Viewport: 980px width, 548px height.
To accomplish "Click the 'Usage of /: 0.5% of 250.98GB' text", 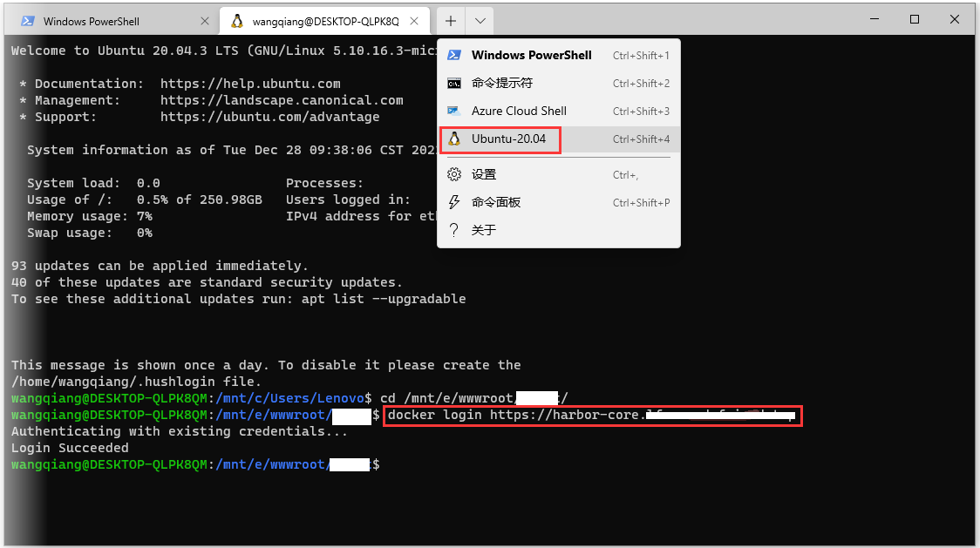I will 145,200.
